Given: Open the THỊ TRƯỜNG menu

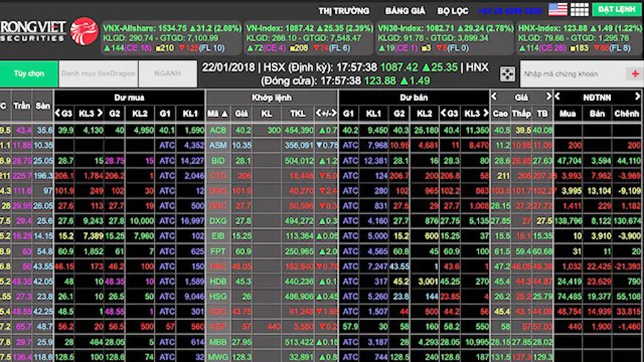Looking at the screenshot, I should (344, 11).
